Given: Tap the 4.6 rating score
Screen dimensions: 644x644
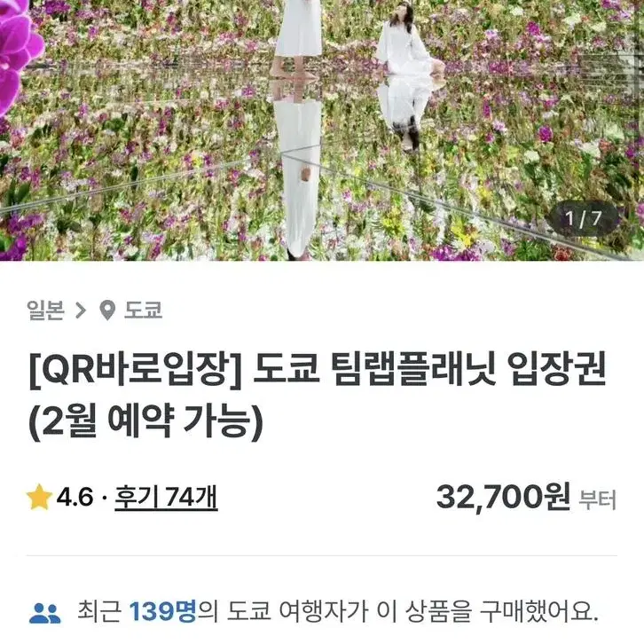Looking at the screenshot, I should point(75,498).
